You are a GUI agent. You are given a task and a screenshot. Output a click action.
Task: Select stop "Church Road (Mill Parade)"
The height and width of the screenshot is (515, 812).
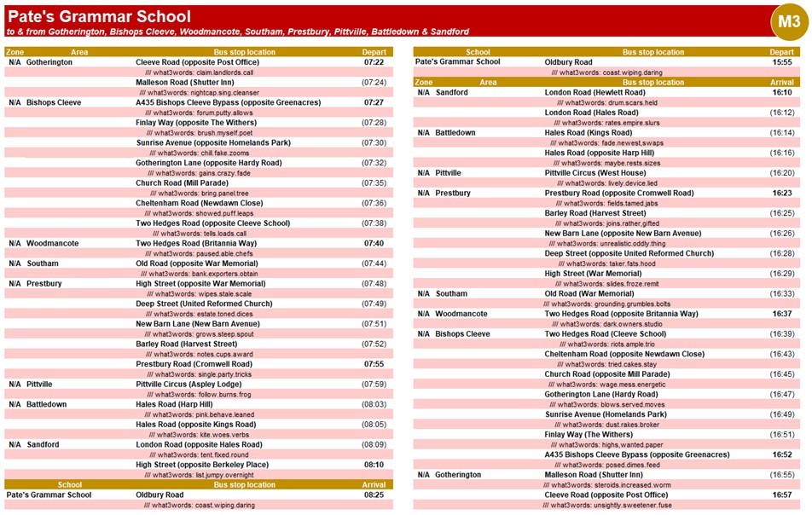click(183, 183)
